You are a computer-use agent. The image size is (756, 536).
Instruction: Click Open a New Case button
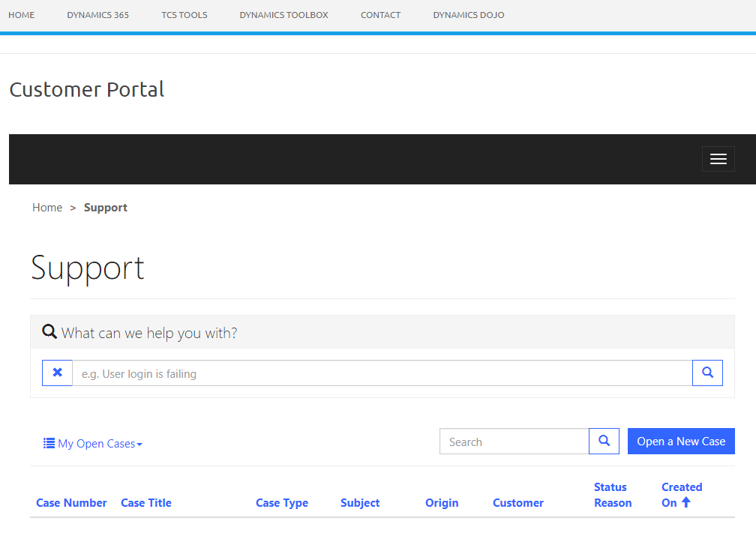(x=681, y=441)
